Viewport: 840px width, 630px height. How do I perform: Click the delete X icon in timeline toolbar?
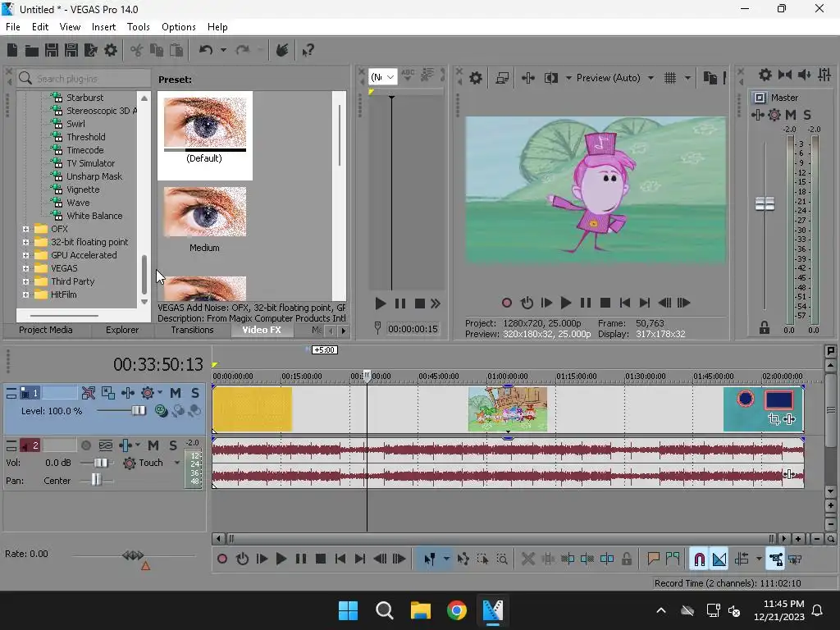pyautogui.click(x=528, y=559)
